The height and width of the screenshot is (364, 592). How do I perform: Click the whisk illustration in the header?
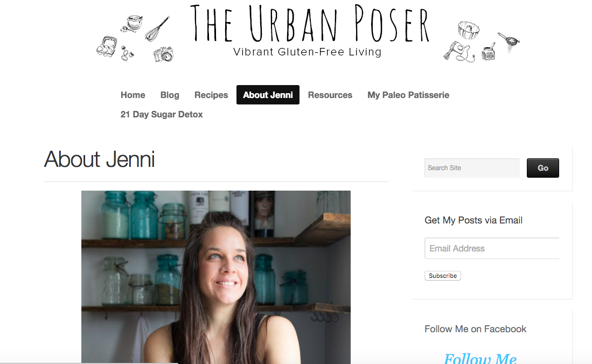[157, 29]
